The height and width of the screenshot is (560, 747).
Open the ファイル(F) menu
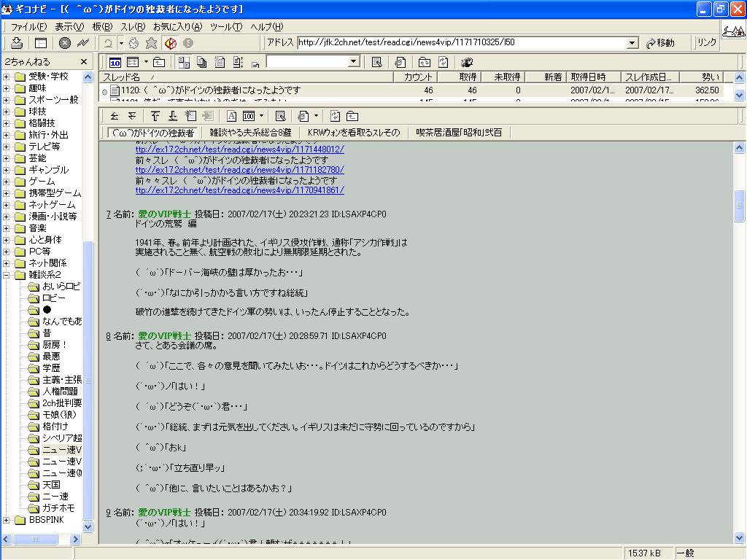28,27
